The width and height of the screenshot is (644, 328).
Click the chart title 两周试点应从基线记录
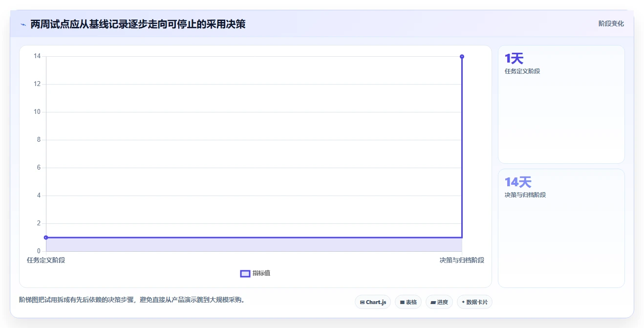[x=138, y=24]
